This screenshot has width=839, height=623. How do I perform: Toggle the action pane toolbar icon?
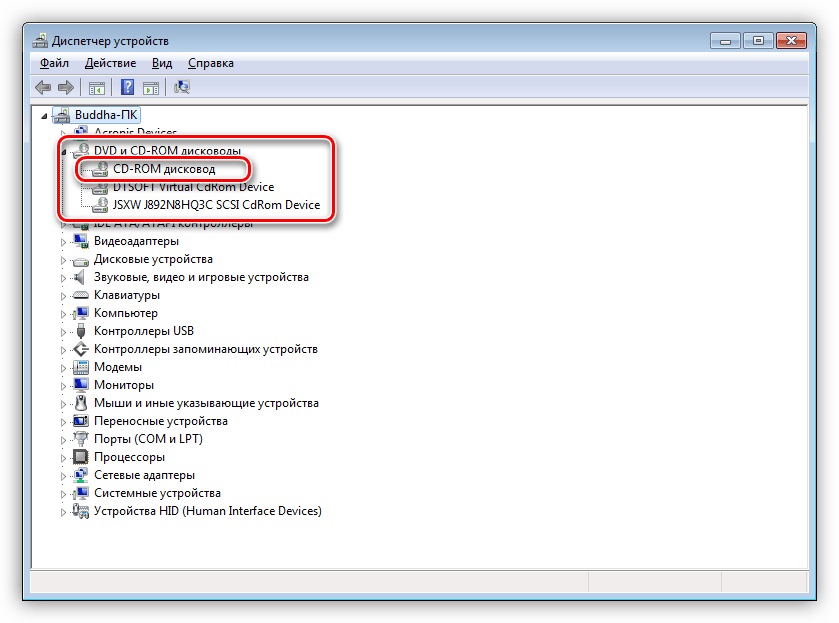(151, 87)
